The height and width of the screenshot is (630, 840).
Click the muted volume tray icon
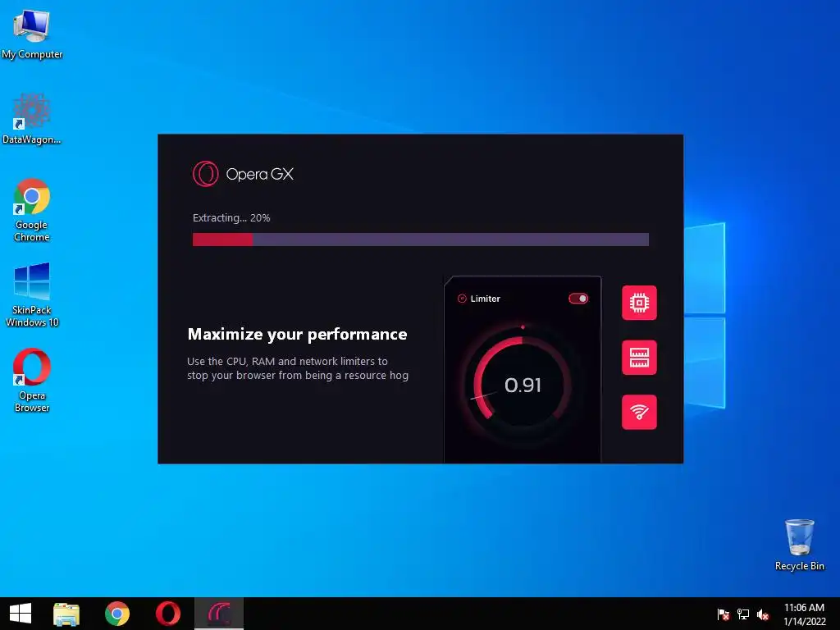point(763,614)
